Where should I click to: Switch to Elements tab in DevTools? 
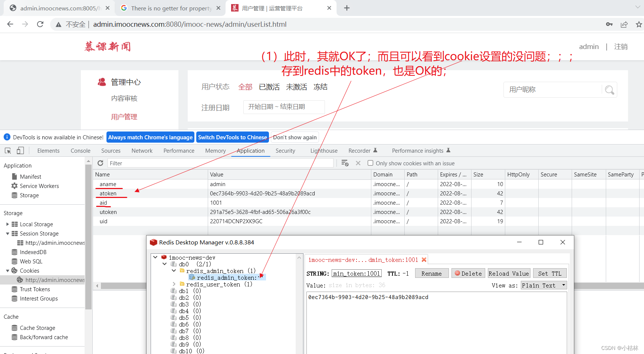click(x=48, y=151)
